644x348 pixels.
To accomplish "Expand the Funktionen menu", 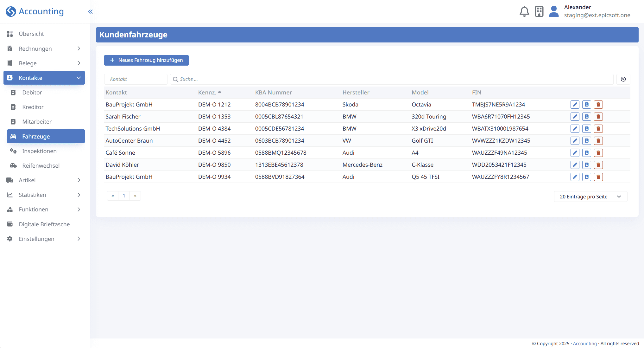I will 44,209.
